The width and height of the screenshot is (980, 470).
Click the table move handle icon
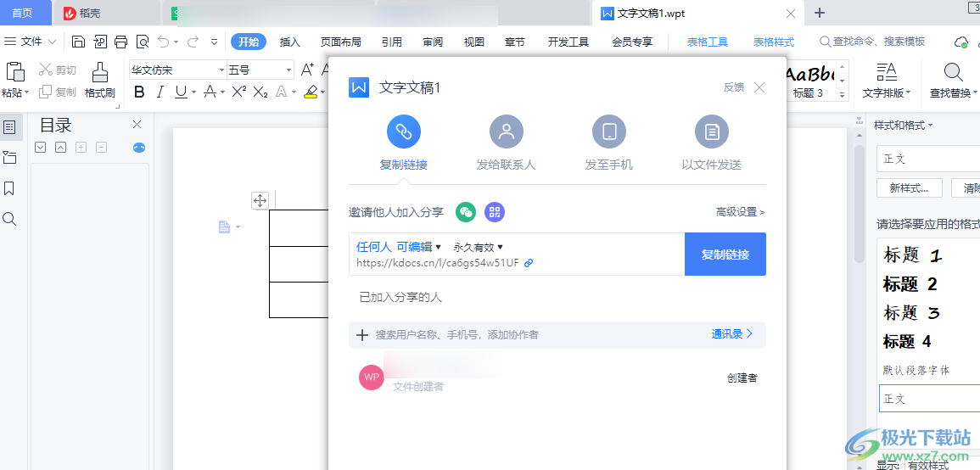click(x=260, y=200)
